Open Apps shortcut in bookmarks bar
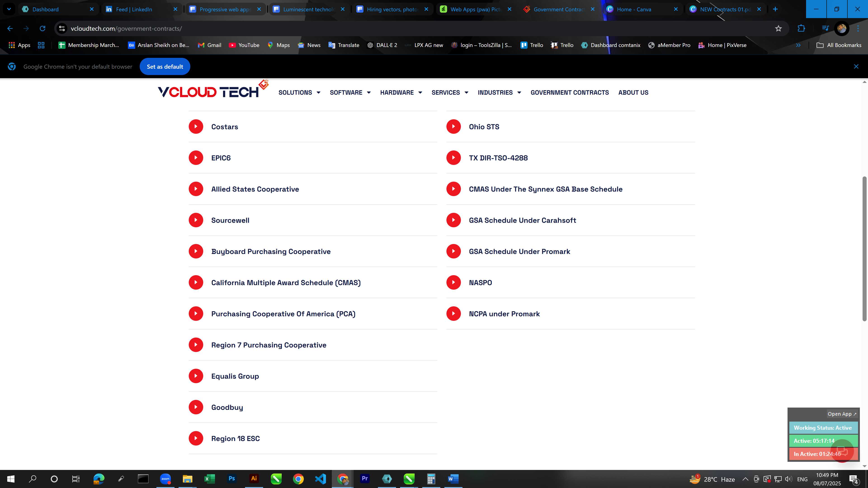868x488 pixels. (x=19, y=45)
